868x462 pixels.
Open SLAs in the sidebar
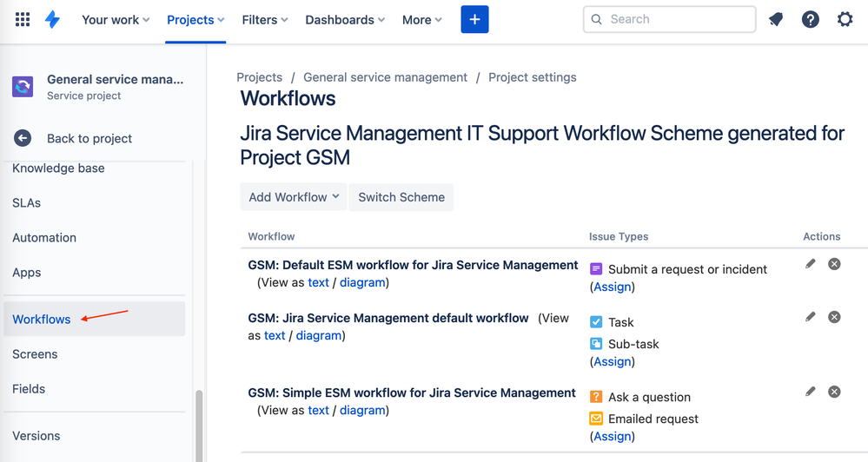pos(27,203)
